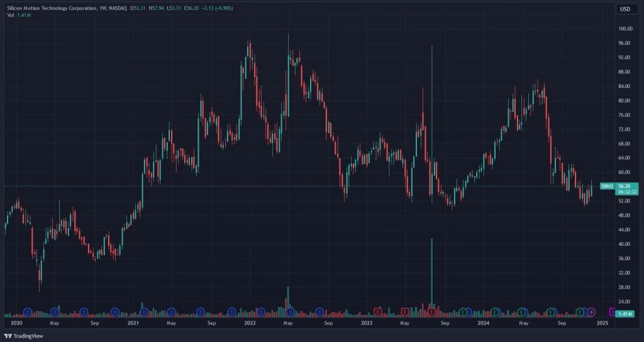Open the first dividend marker in early 2020
This screenshot has height=342, width=644.
pyautogui.click(x=28, y=312)
